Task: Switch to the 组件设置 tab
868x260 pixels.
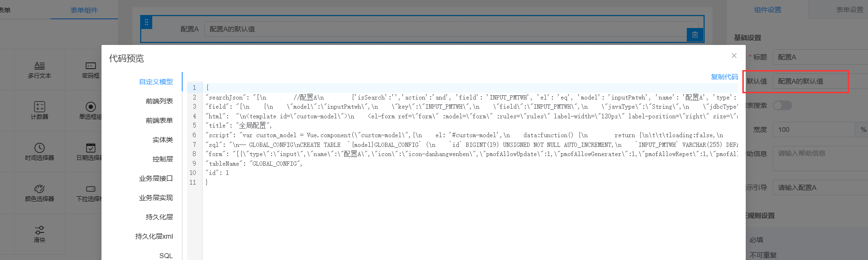Action: click(767, 10)
